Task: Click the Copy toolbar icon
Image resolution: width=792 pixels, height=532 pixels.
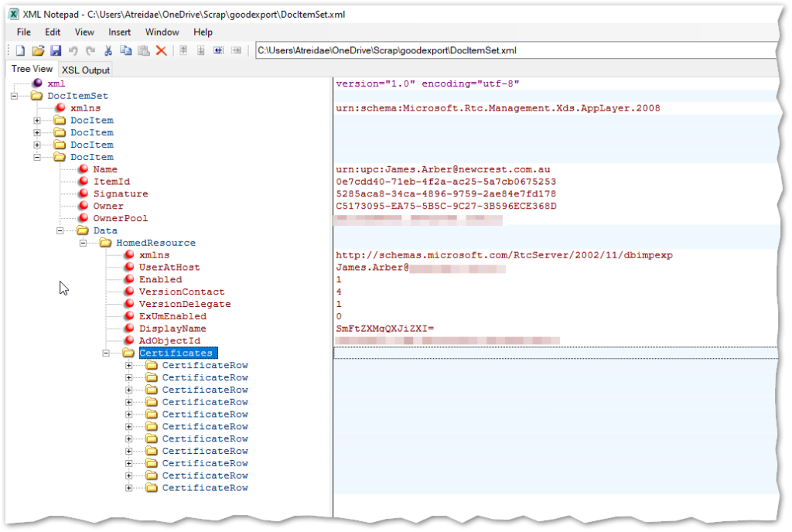Action: (126, 50)
